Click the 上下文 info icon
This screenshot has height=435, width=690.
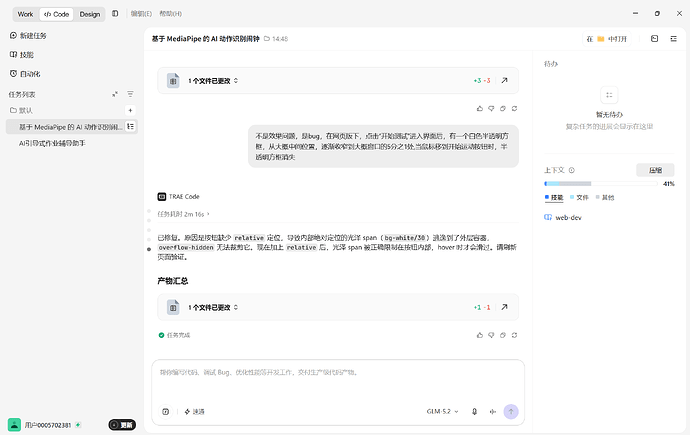(x=572, y=170)
